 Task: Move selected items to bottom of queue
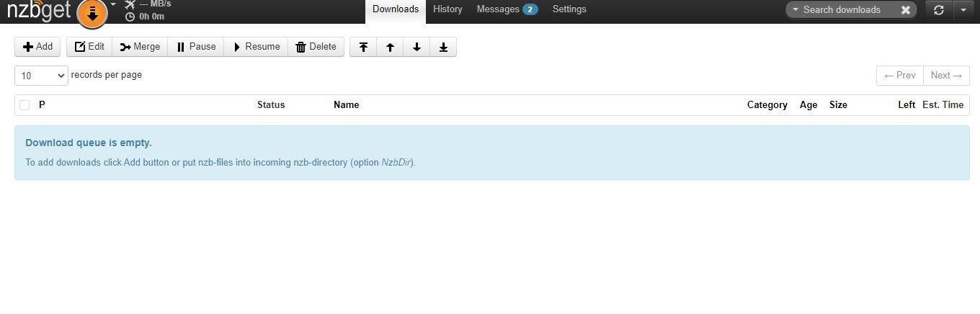(443, 47)
